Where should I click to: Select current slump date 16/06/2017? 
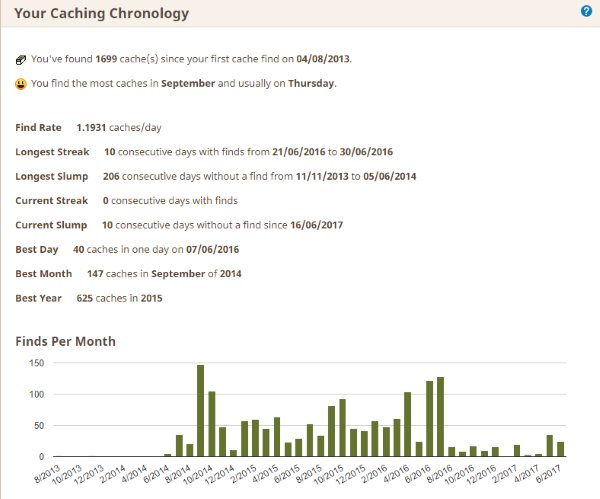(316, 225)
